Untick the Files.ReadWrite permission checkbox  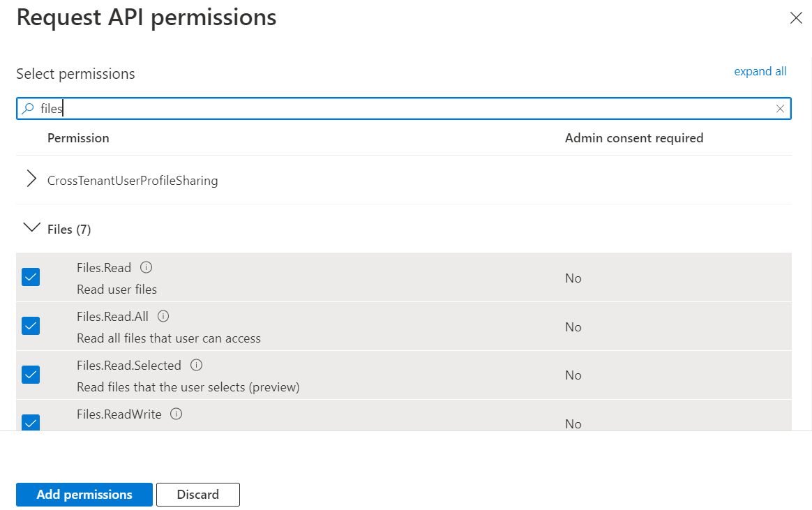coord(31,422)
